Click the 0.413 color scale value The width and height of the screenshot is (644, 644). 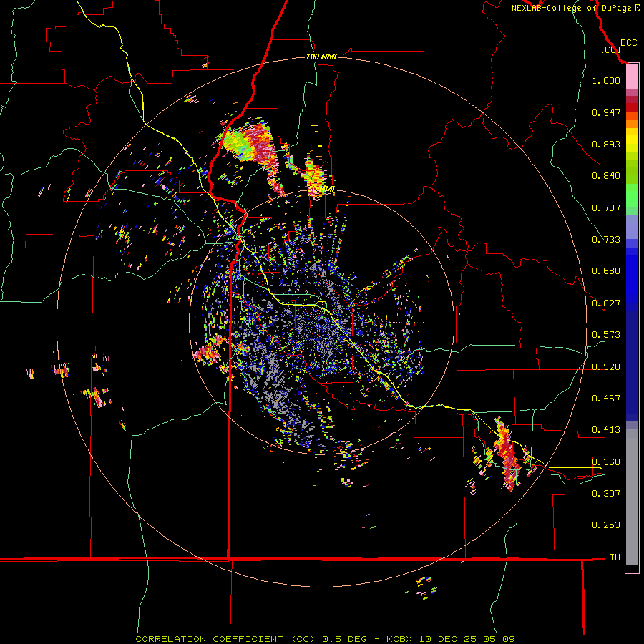coord(606,430)
